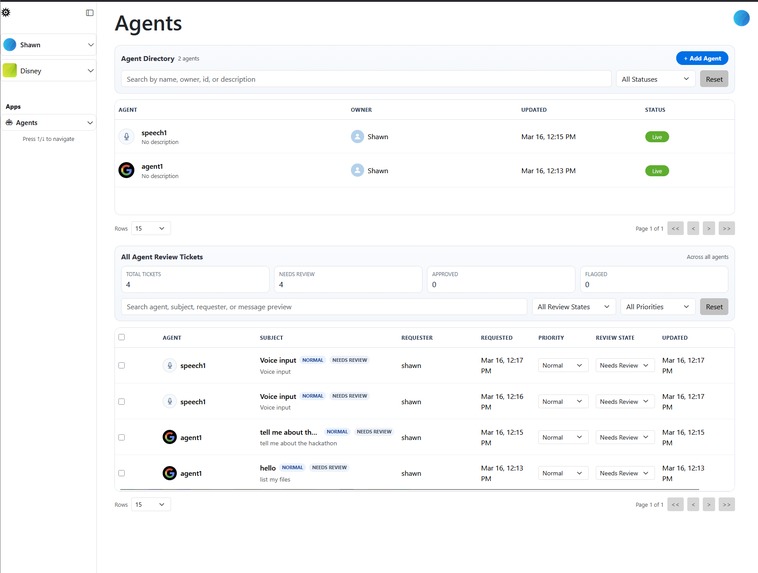
Task: Click the blue Shawn avatar in sidebar
Action: tap(10, 44)
